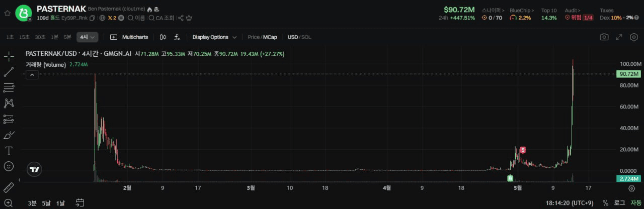
Task: Select the prediction and measurement tool
Action: 9,119
